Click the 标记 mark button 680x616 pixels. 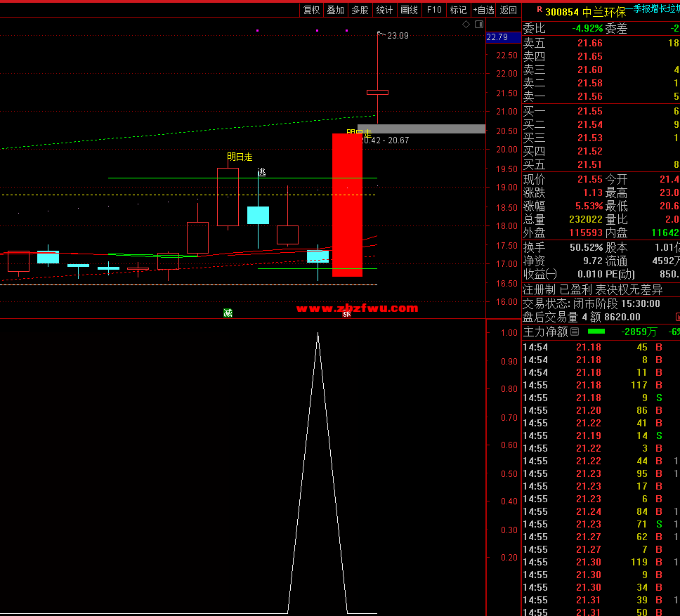coord(459,10)
